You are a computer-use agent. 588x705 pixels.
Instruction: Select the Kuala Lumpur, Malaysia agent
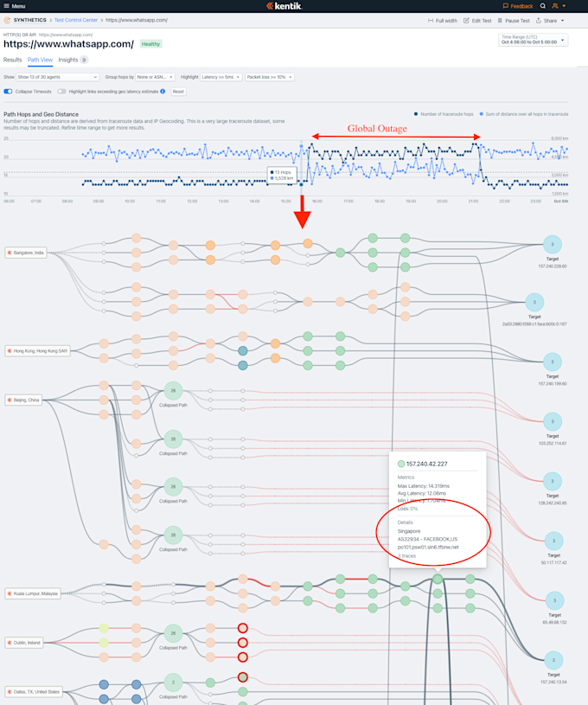pyautogui.click(x=33, y=593)
